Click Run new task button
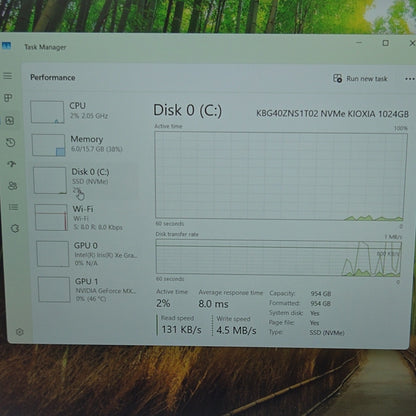 coord(360,79)
